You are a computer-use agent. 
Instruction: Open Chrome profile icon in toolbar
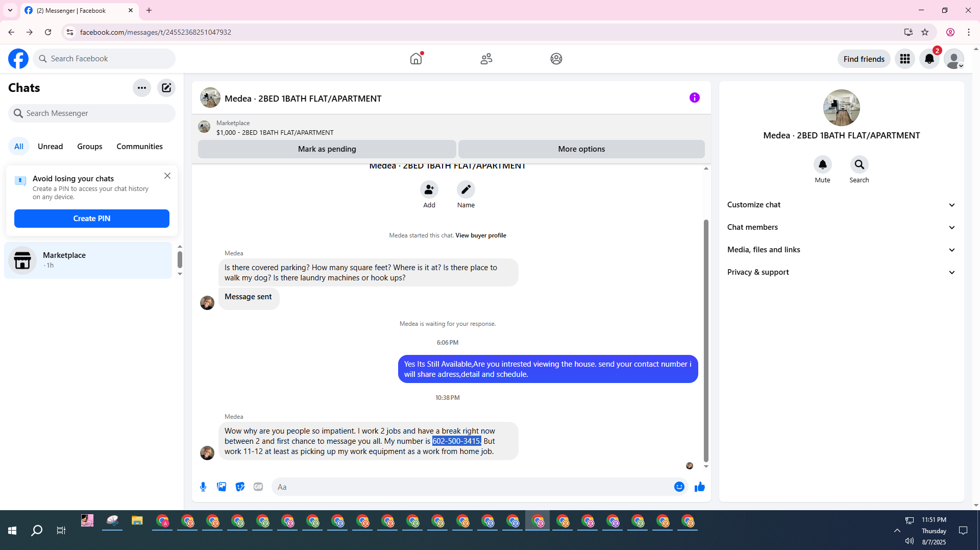point(950,32)
